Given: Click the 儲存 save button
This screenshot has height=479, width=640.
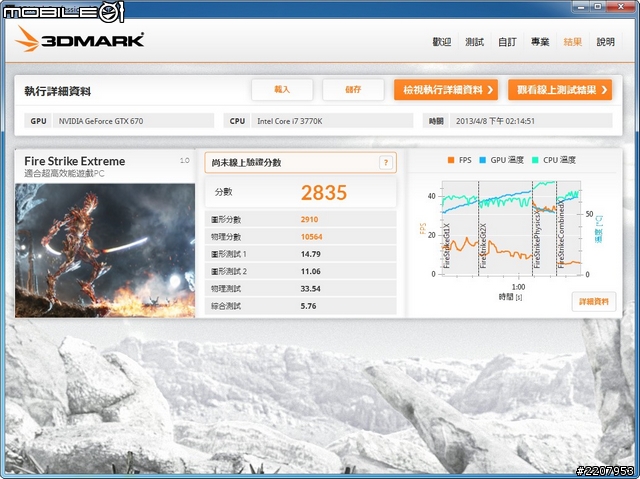Looking at the screenshot, I should (353, 89).
